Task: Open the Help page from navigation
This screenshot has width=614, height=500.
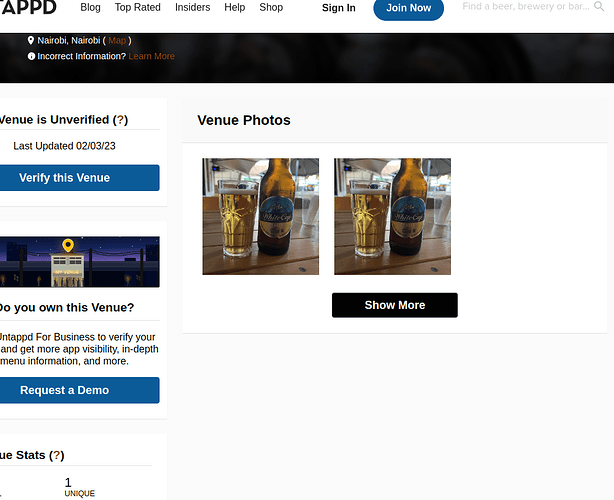Action: coord(234,8)
